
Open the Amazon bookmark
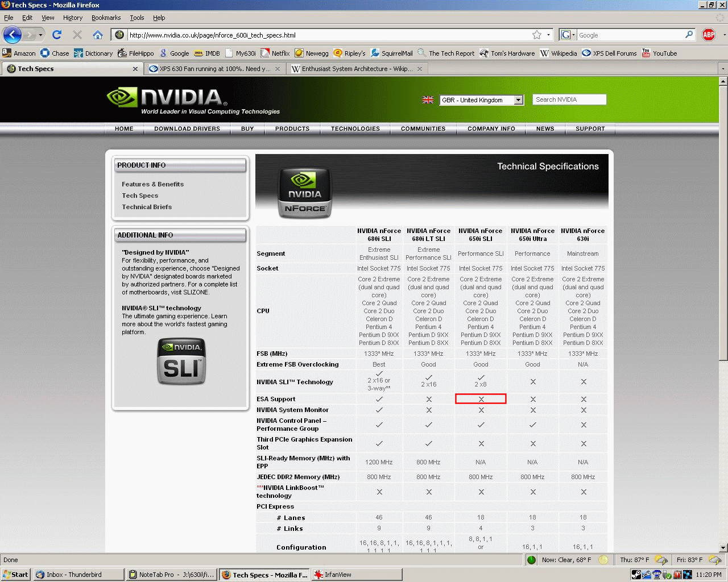pyautogui.click(x=19, y=53)
